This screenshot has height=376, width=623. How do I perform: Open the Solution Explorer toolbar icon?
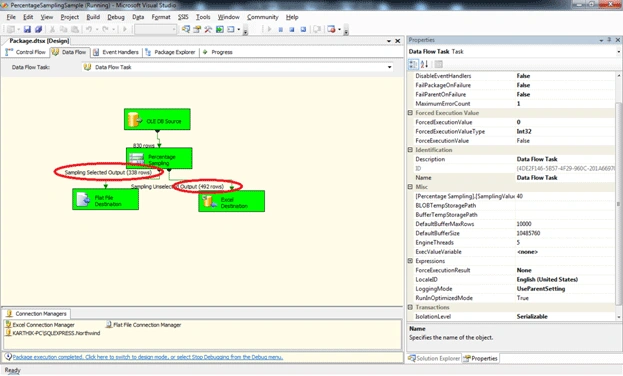pos(186,29)
